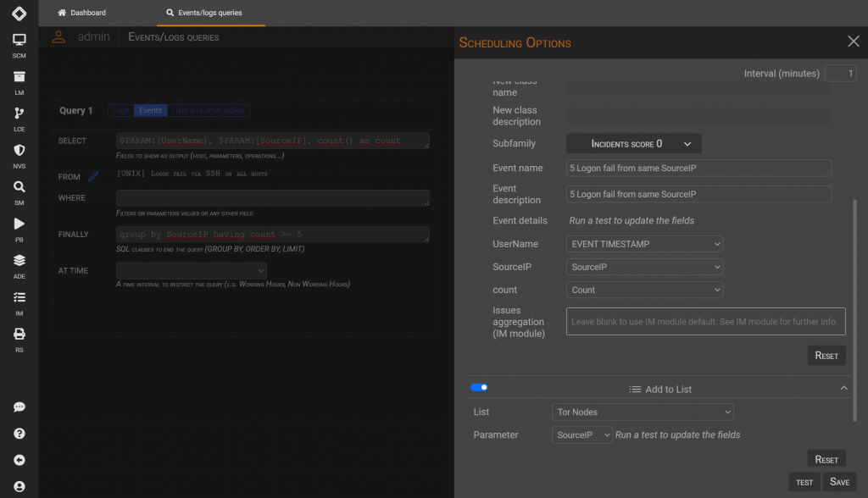868x498 pixels.
Task: Click the Interval (minutes) field
Action: click(840, 74)
